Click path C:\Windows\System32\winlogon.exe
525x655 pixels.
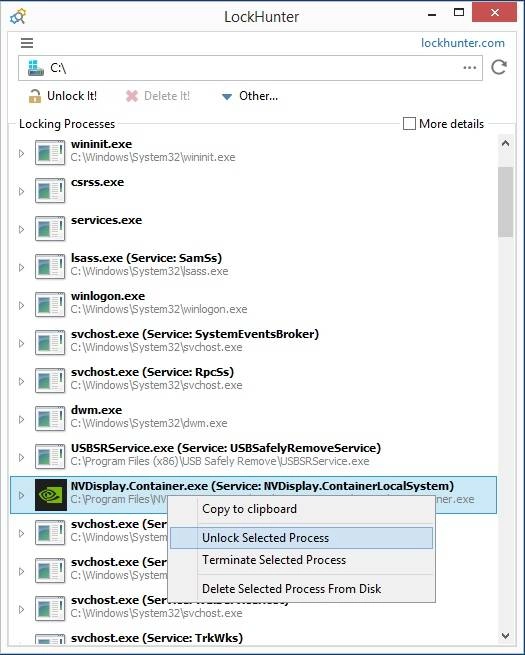tap(159, 309)
